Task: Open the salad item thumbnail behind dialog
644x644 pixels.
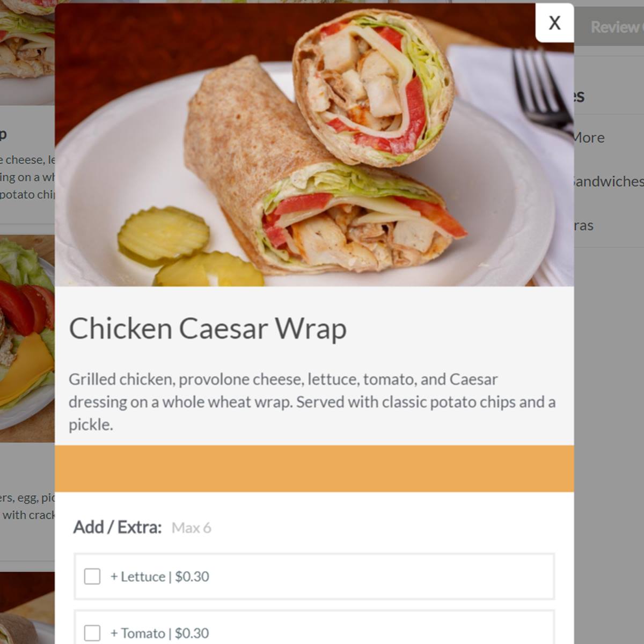Action: click(x=27, y=338)
